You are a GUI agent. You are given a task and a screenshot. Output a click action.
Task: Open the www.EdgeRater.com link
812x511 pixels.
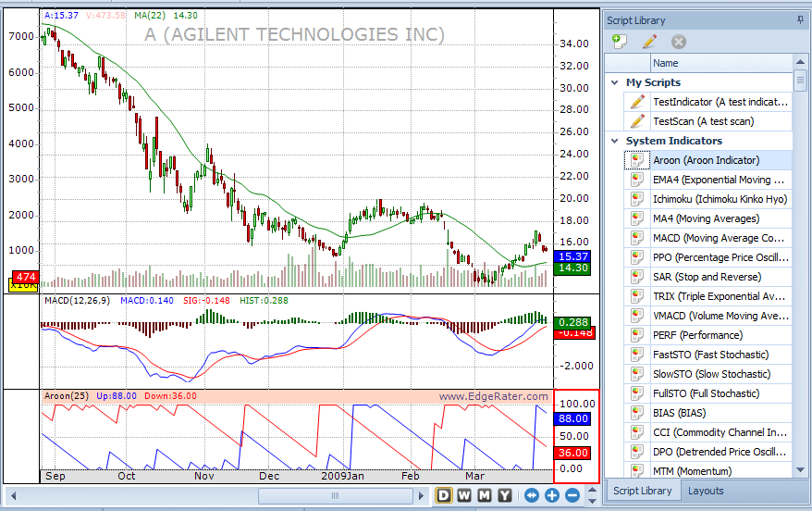(494, 396)
